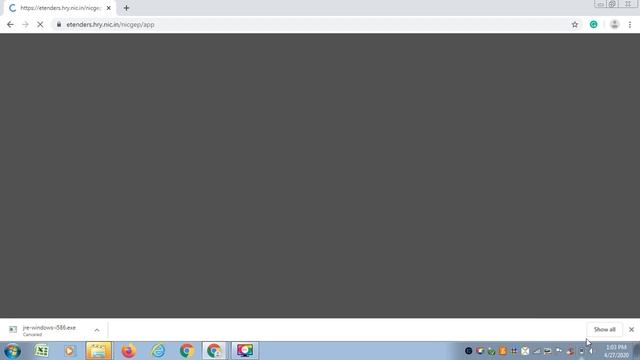Go back to the previous page
640x360 pixels.
click(10, 24)
